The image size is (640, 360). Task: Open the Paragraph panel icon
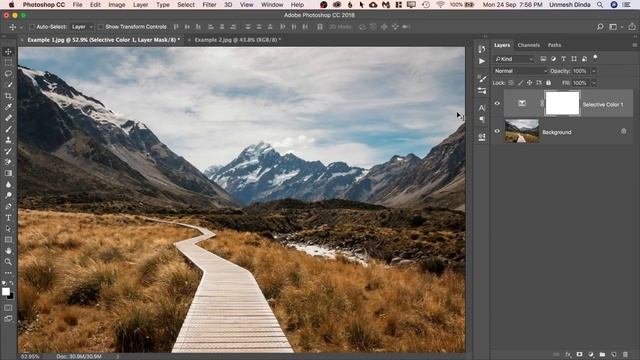[482, 120]
